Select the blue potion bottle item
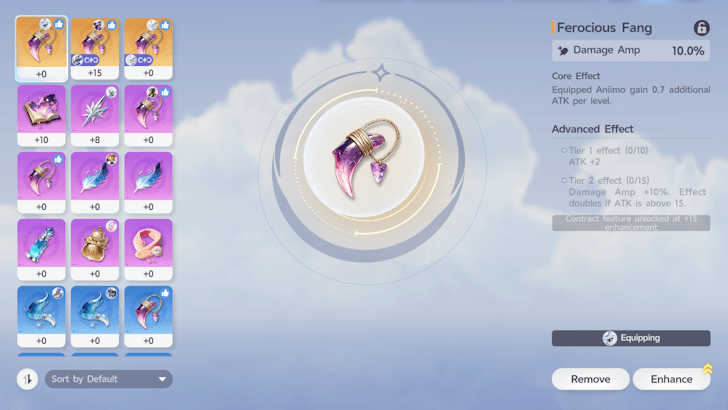The width and height of the screenshot is (728, 410). point(41,249)
